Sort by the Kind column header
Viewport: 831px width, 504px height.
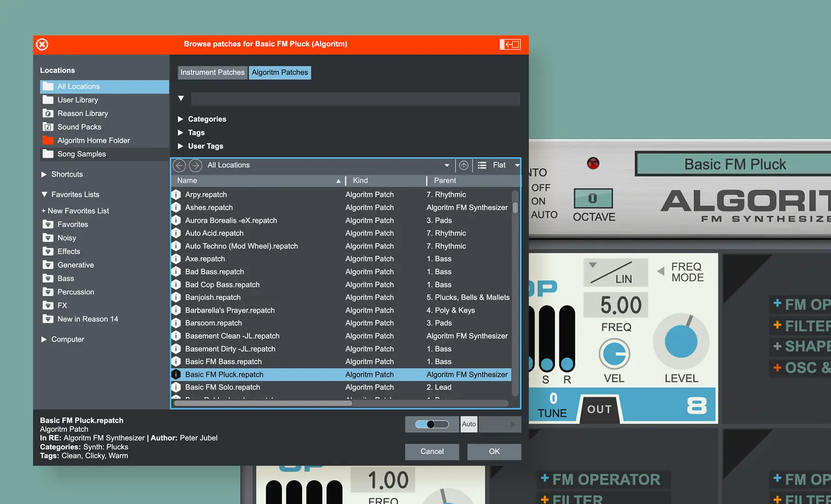(385, 181)
